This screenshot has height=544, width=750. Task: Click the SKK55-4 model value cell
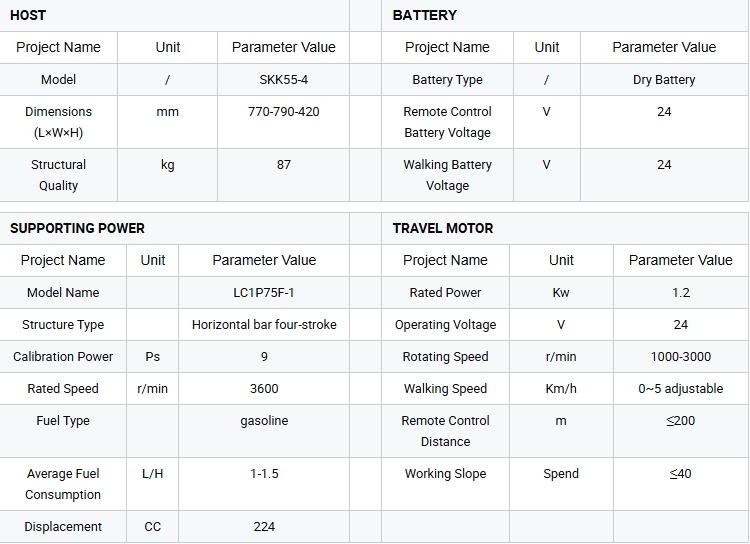(283, 79)
